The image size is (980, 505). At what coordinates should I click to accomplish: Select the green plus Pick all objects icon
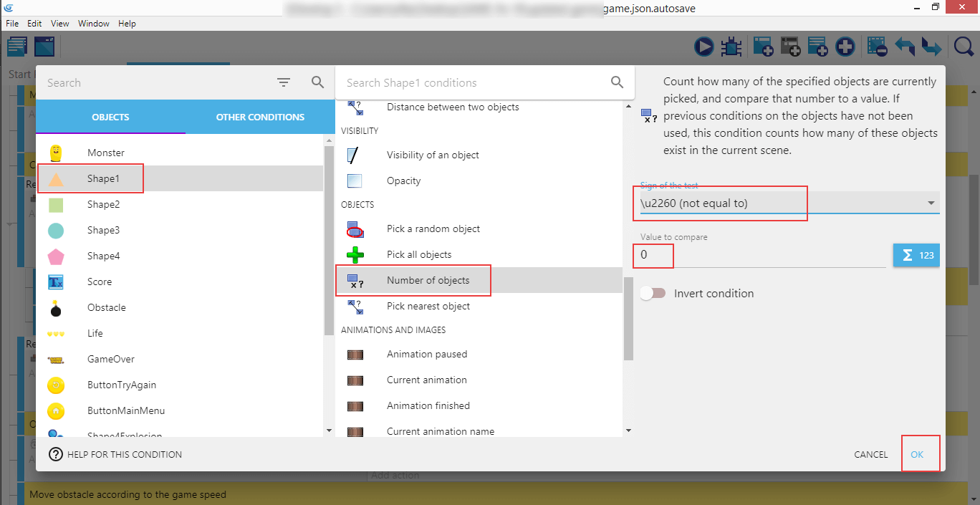[355, 255]
